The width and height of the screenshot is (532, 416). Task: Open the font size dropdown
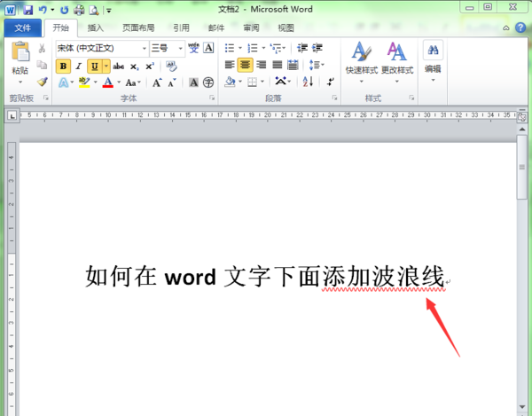point(181,48)
